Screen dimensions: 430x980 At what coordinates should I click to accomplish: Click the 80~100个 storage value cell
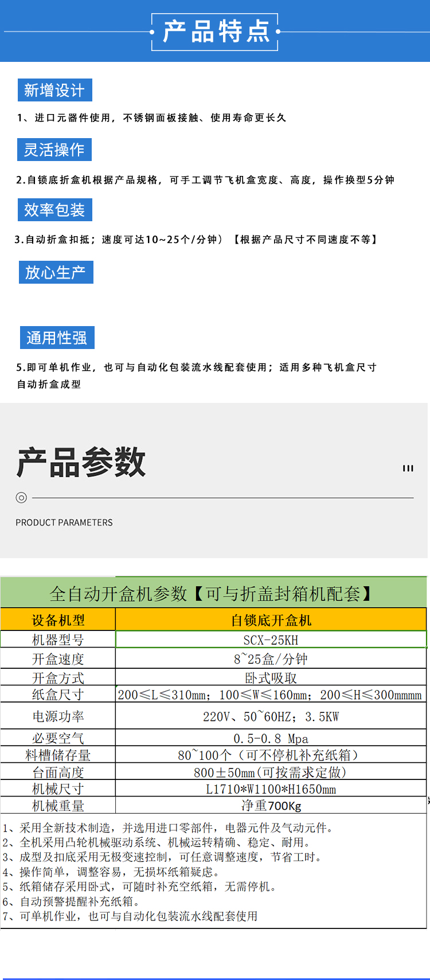click(271, 755)
